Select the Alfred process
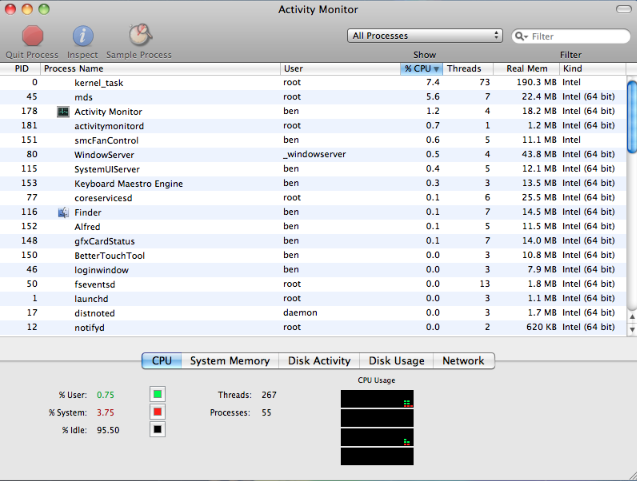The image size is (637, 481). click(x=313, y=227)
